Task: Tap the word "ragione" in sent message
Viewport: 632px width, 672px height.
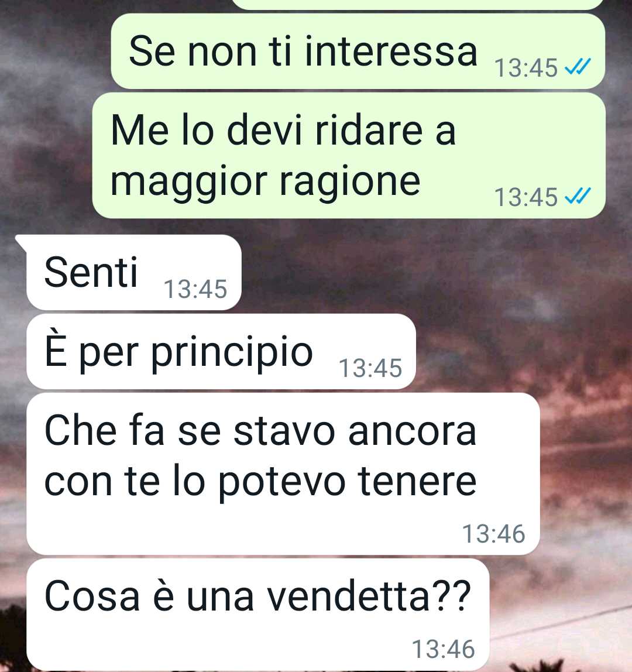Action: [x=349, y=183]
